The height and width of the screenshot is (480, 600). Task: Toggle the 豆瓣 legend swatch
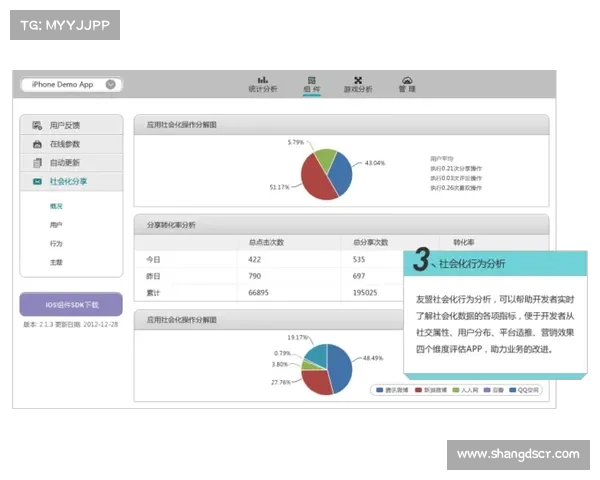487,390
